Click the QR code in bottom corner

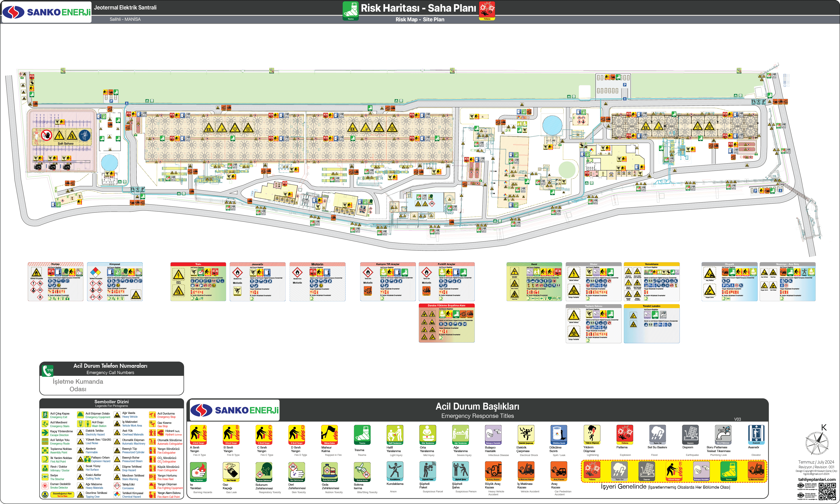[827, 491]
